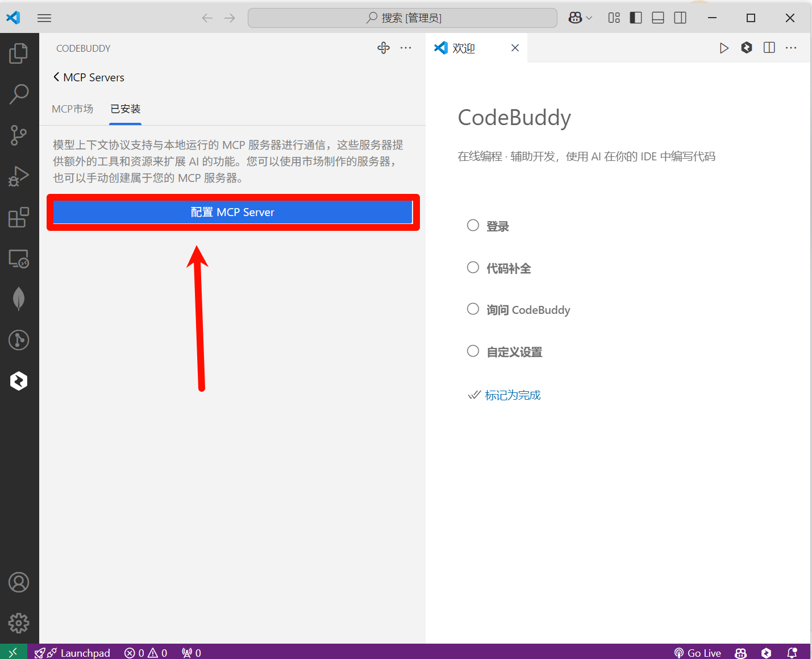Open Customize Layout control
Viewport: 812px width, 659px height.
pos(614,18)
